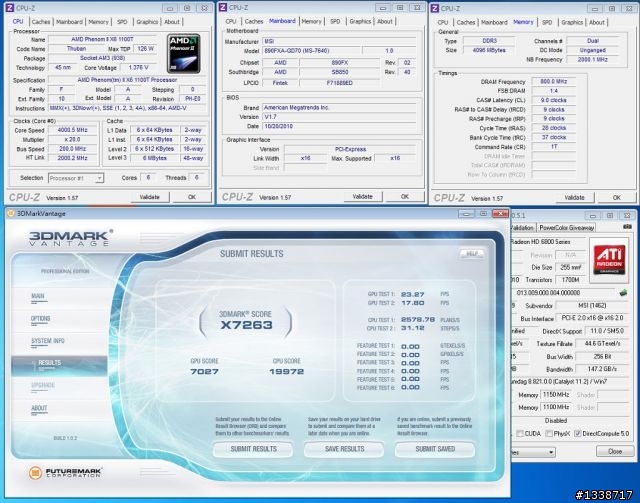Screen dimensions: 640x503
Task: Click the OK button in the CPU-Z window showing the CPU tab
Action: point(192,197)
